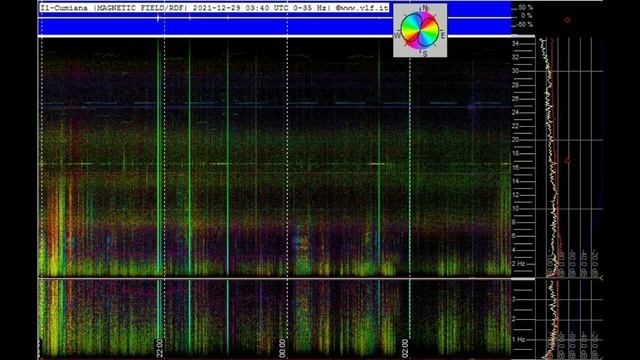Click the '-50 %' scale label
This screenshot has height=360, width=640.
point(525,24)
